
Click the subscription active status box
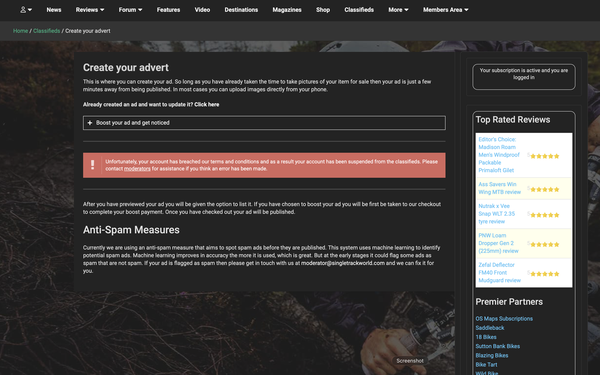coord(523,77)
